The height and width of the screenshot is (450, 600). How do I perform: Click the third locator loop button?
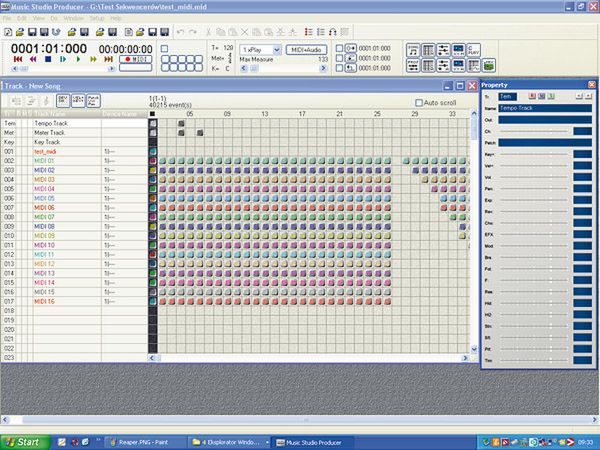click(351, 68)
